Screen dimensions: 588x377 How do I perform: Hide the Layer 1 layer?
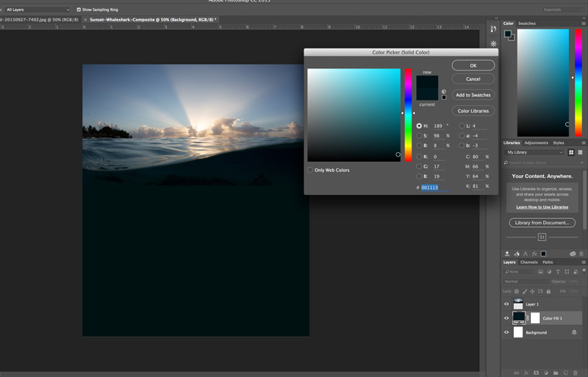(x=506, y=304)
